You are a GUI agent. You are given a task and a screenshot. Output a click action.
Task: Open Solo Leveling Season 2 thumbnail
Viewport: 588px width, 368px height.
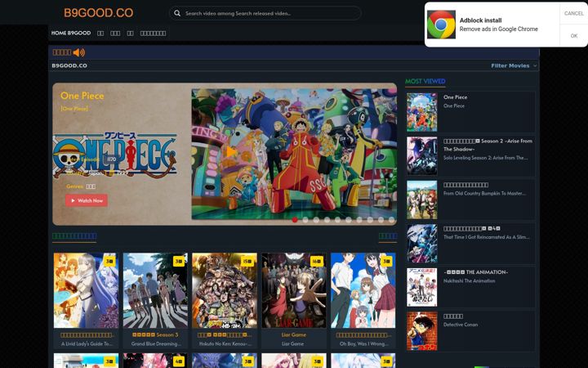pos(422,156)
